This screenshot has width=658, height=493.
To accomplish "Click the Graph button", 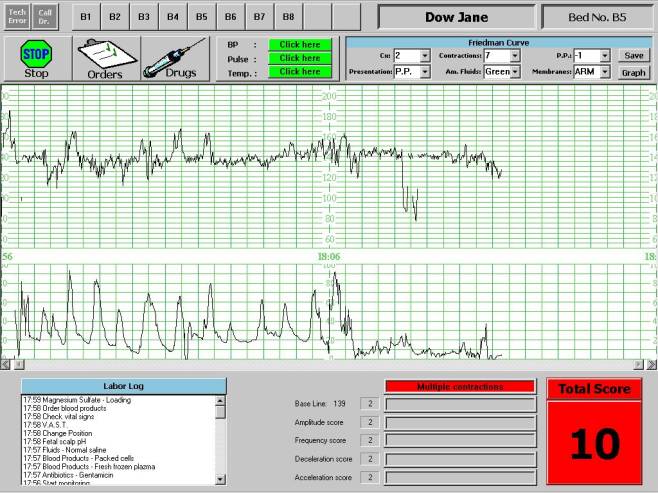I will pos(633,72).
